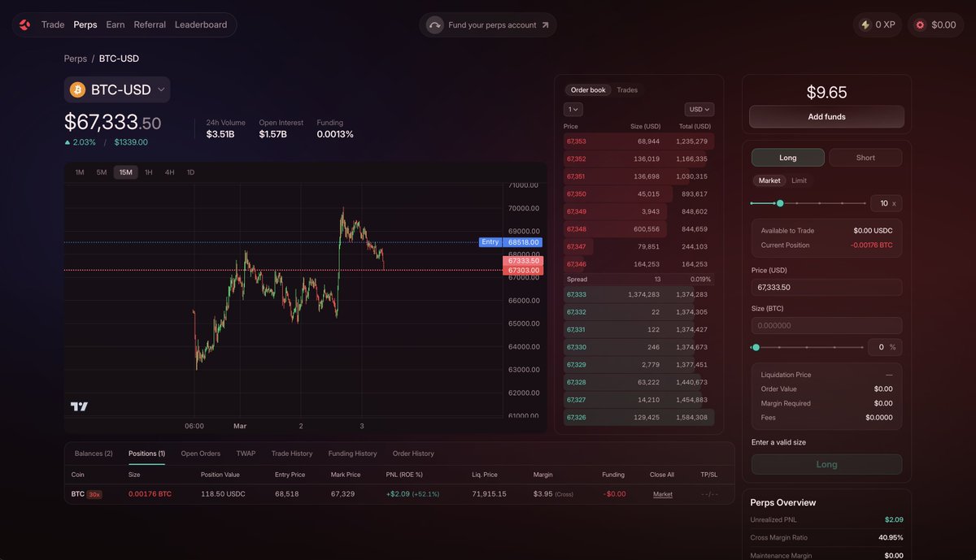
Task: Switch to the Trades tab
Action: (627, 90)
